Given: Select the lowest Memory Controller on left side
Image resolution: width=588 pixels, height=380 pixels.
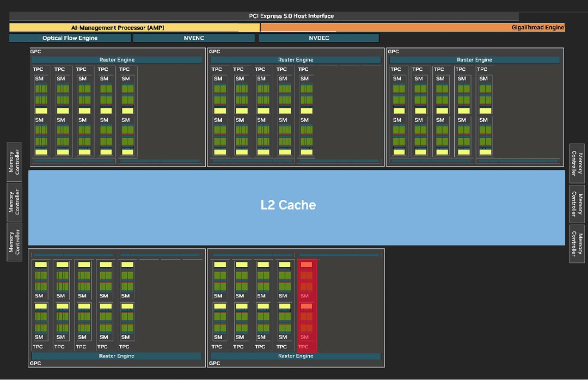Looking at the screenshot, I should tap(14, 242).
